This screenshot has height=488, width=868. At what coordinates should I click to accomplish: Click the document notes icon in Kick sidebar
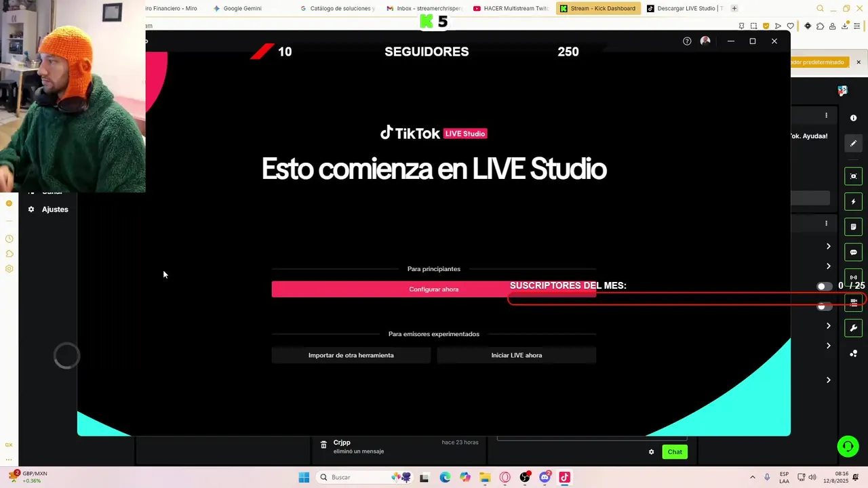click(854, 226)
